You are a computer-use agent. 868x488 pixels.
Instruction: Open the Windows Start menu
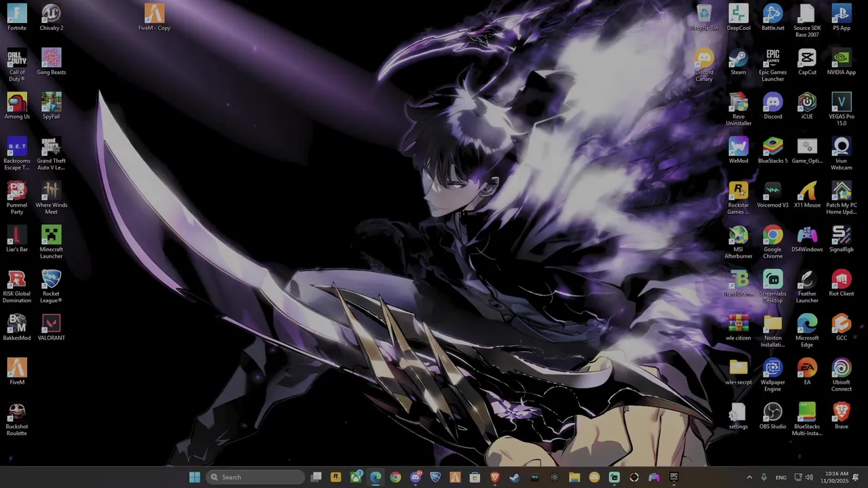(x=195, y=477)
